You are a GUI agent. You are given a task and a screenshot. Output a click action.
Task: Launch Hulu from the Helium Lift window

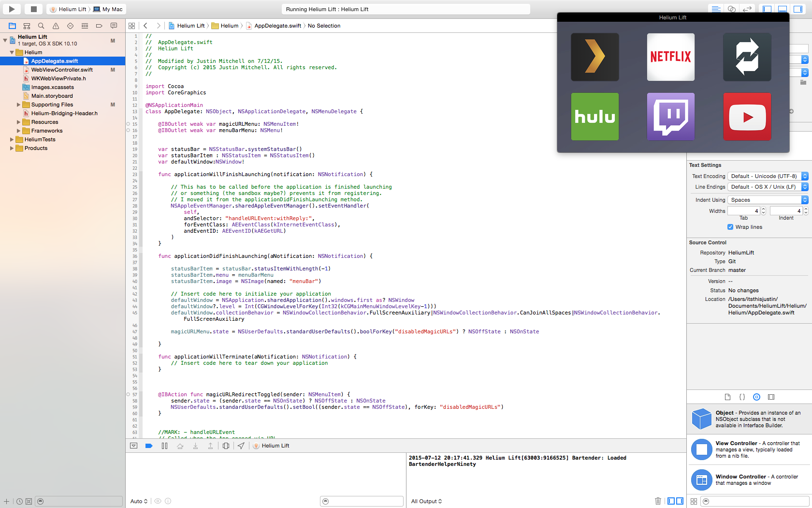click(595, 117)
